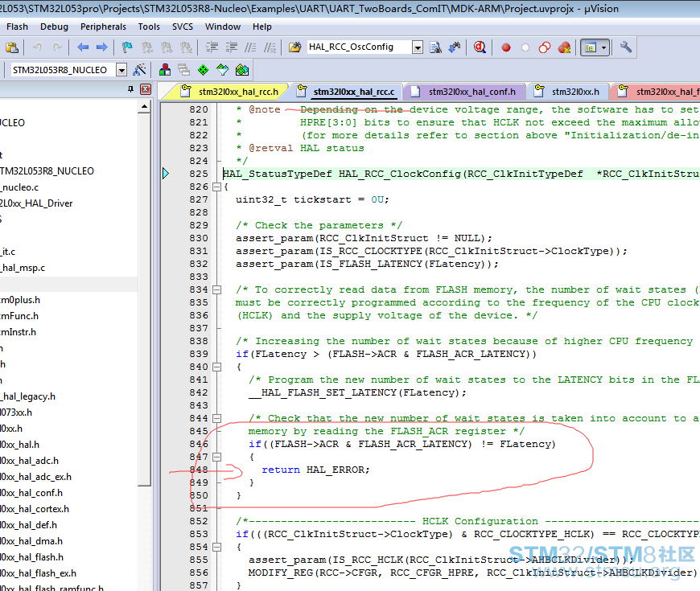
Task: Toggle bookmark with the flag icon
Action: [128, 47]
